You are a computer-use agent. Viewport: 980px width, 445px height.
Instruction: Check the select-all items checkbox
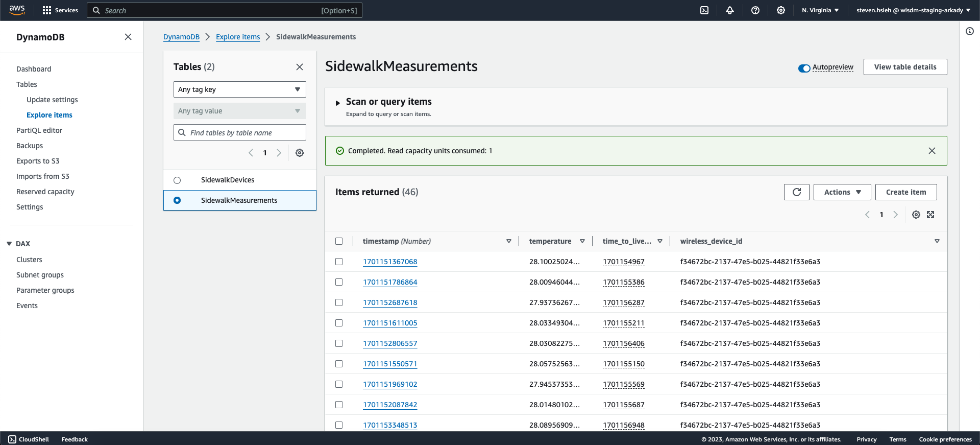(339, 241)
